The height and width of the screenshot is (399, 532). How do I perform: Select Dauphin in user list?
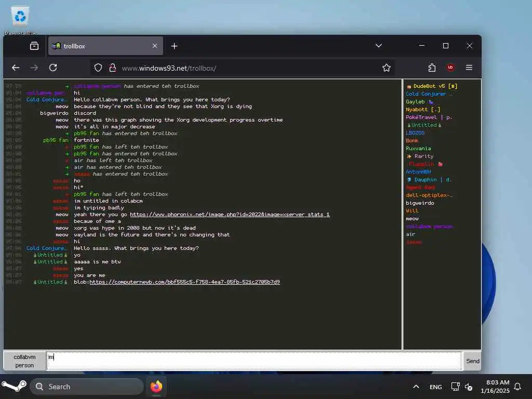click(x=429, y=180)
